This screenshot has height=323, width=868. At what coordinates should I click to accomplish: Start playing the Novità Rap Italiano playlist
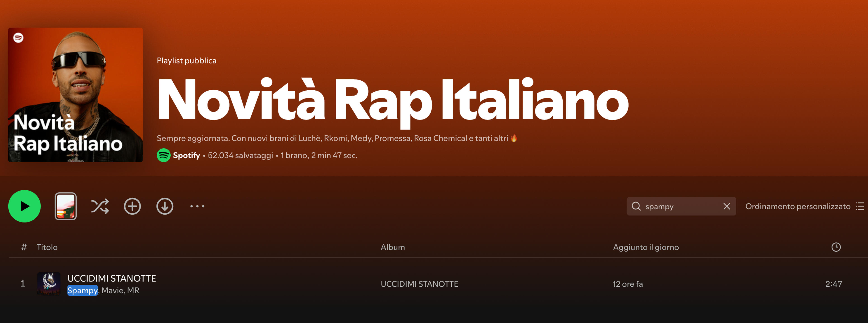point(24,206)
